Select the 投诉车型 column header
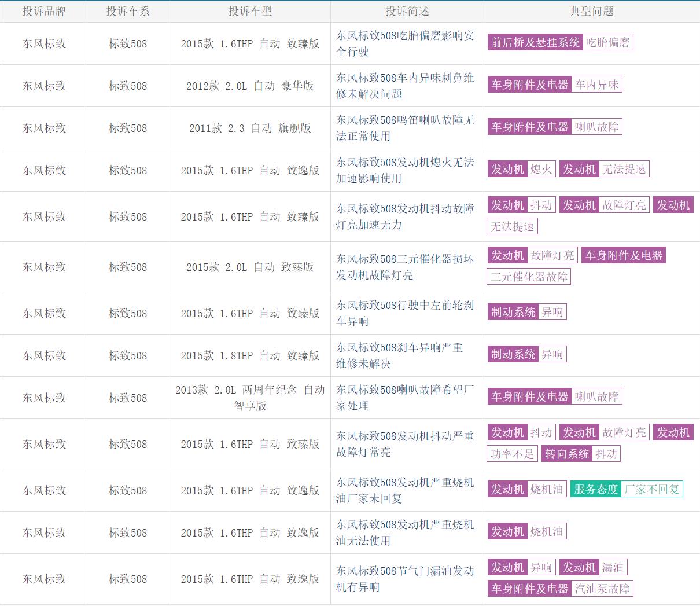The height and width of the screenshot is (606, 700). click(x=250, y=11)
